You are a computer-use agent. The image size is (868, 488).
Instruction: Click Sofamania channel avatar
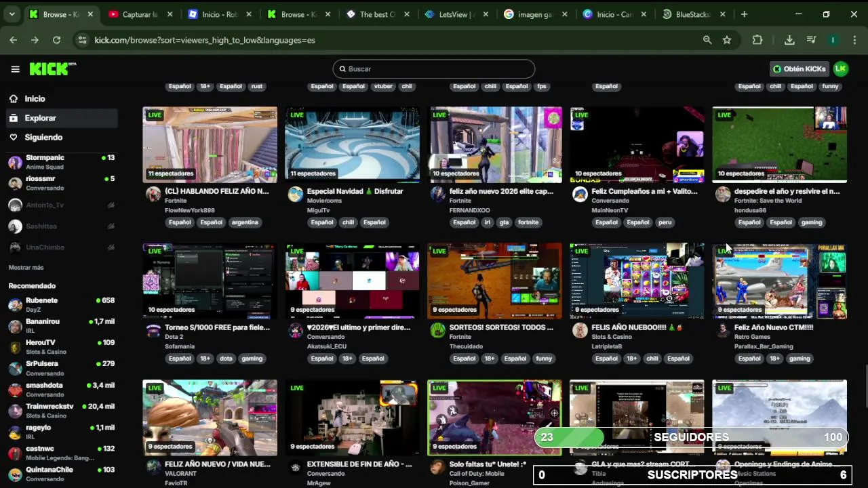tap(153, 331)
